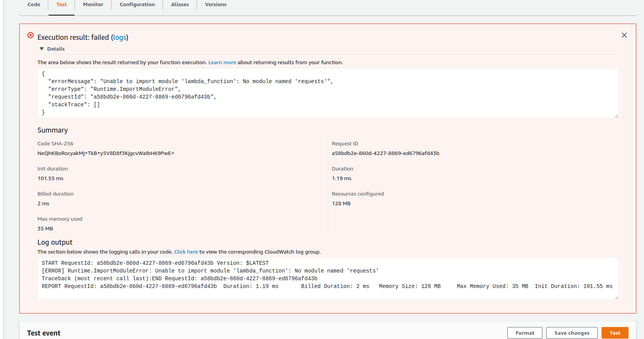Collapse the Details disclosure triangle
Screen dimensions: 644x339
(42, 49)
